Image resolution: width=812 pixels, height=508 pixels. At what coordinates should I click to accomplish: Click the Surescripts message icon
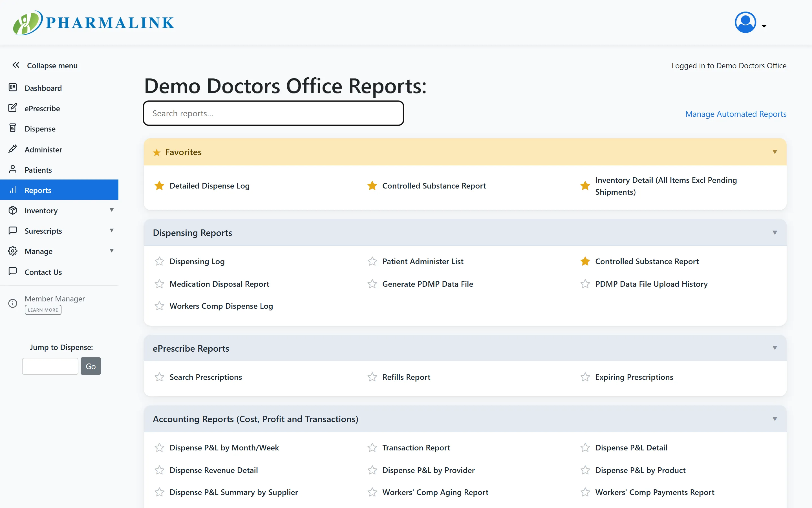click(x=13, y=231)
